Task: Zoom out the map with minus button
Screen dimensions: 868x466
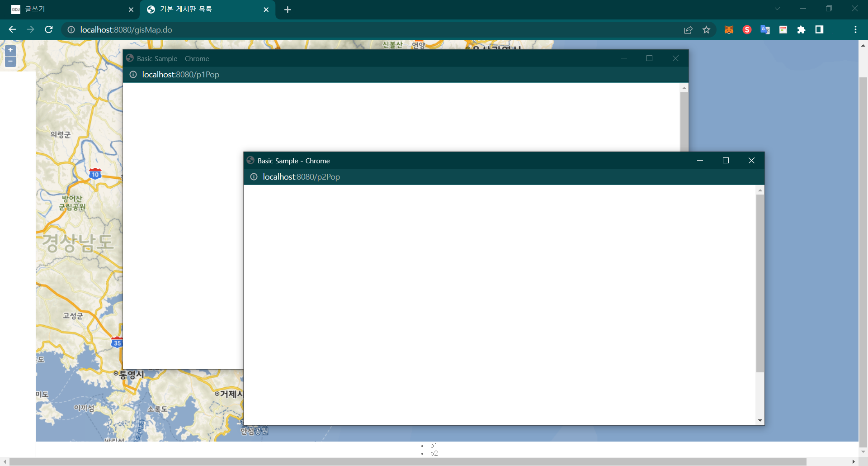Action: 10,62
